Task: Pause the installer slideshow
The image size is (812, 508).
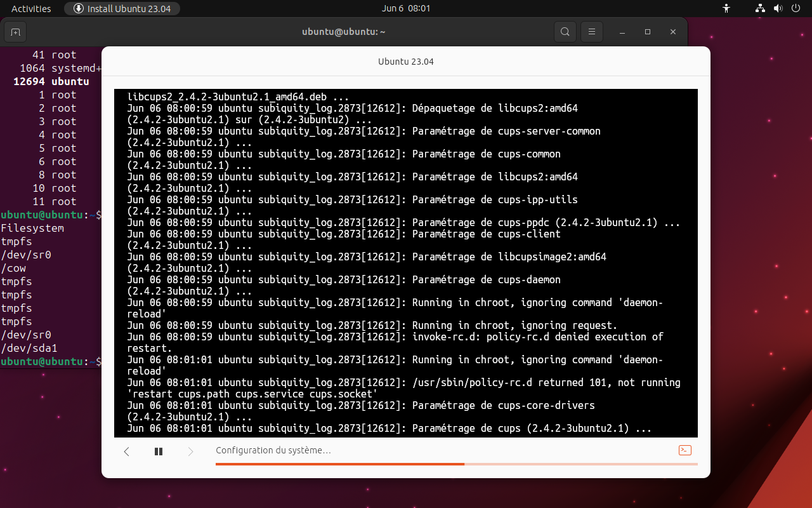Action: click(x=159, y=451)
